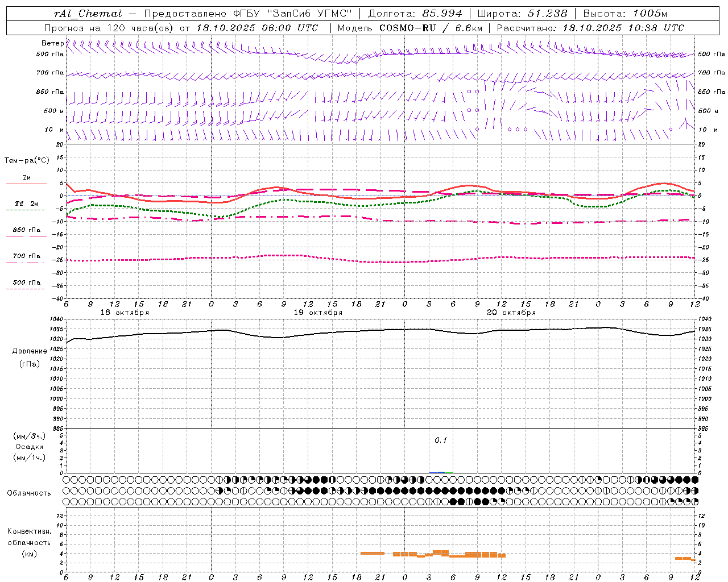This screenshot has width=728, height=582.
Task: Click the ФГБУ "ЗапСиб УГМС" provider text
Action: coord(293,14)
